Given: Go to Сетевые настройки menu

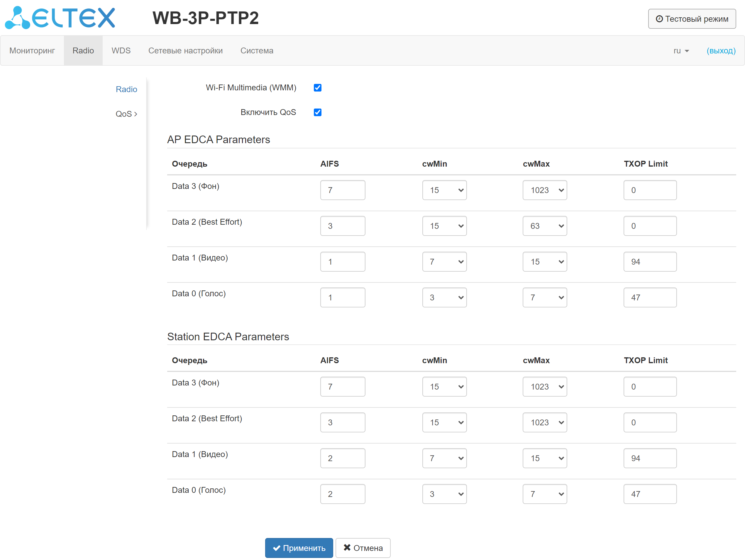Looking at the screenshot, I should click(x=185, y=50).
